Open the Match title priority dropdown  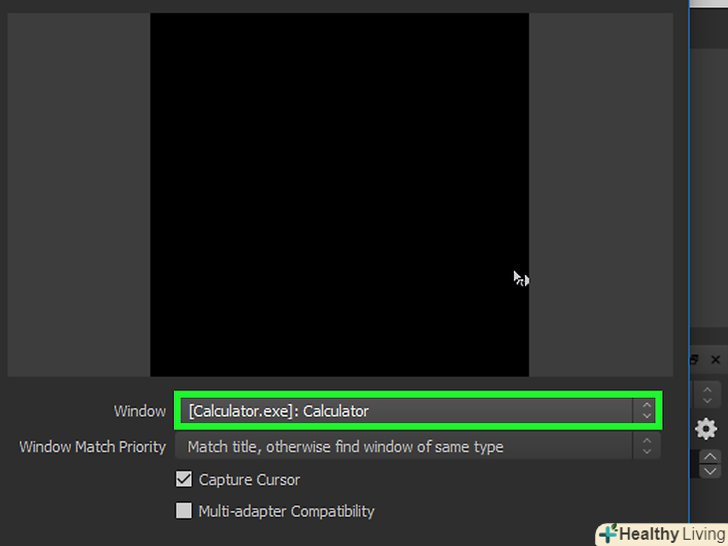[417, 446]
